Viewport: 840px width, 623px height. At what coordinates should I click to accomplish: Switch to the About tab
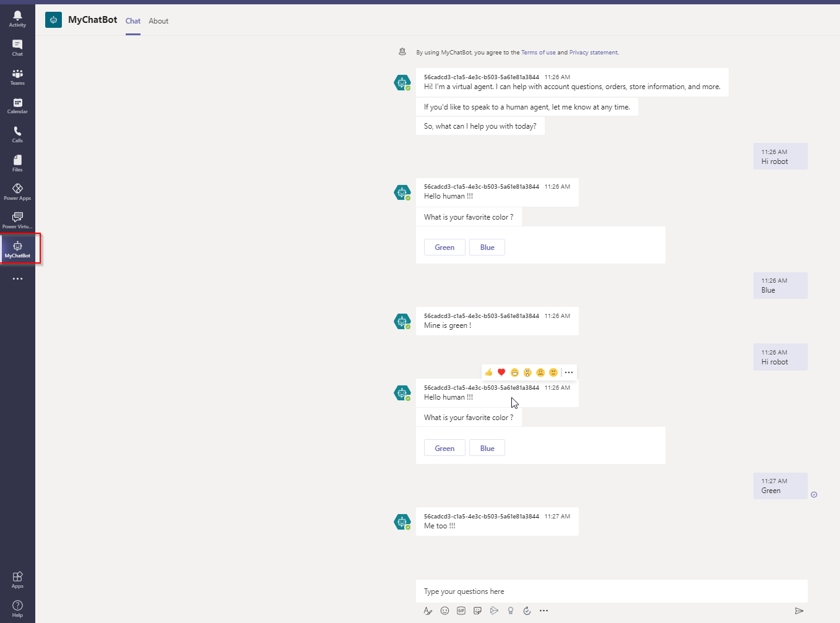pyautogui.click(x=158, y=21)
